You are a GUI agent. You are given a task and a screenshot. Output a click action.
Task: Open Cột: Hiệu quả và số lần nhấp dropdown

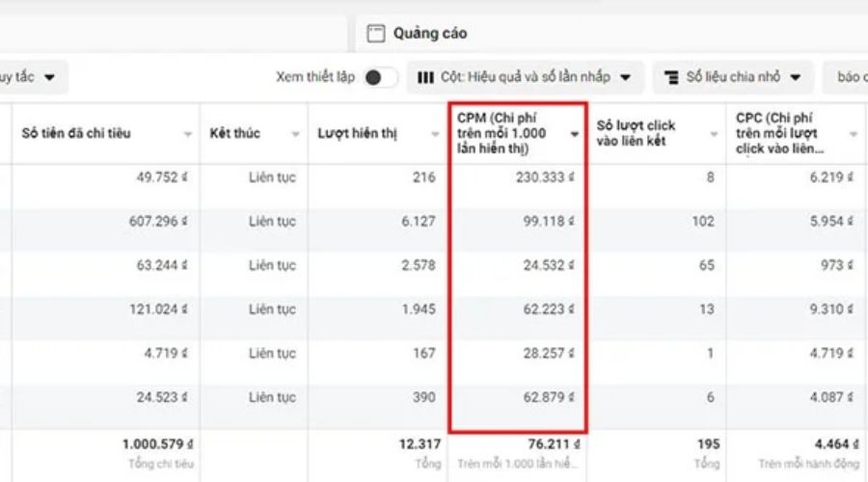526,77
